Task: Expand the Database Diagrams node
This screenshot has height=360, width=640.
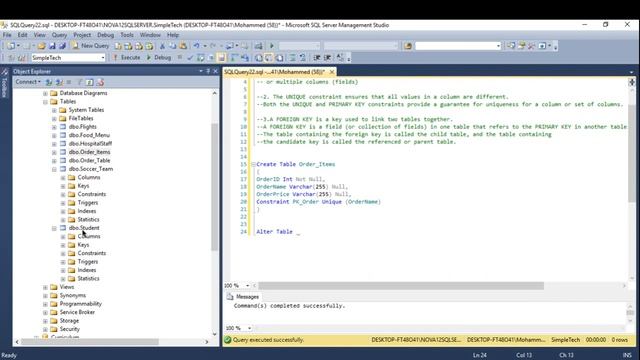Action: click(45, 93)
